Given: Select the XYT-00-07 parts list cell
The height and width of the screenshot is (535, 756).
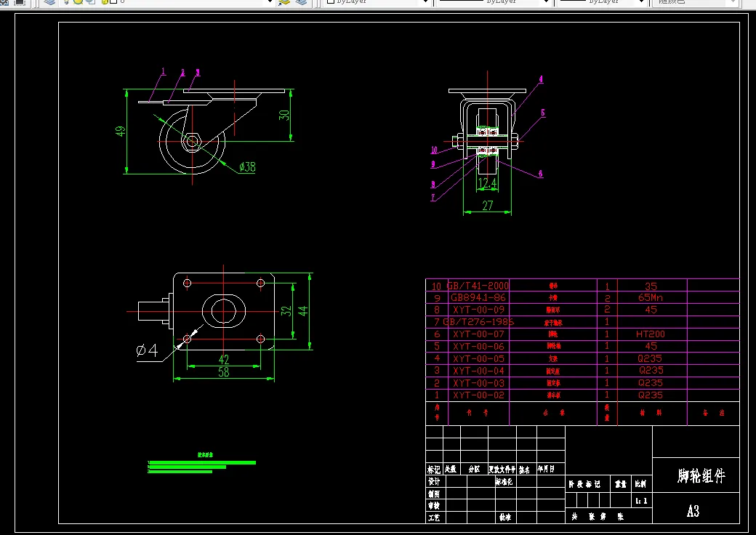Looking at the screenshot, I should (478, 334).
